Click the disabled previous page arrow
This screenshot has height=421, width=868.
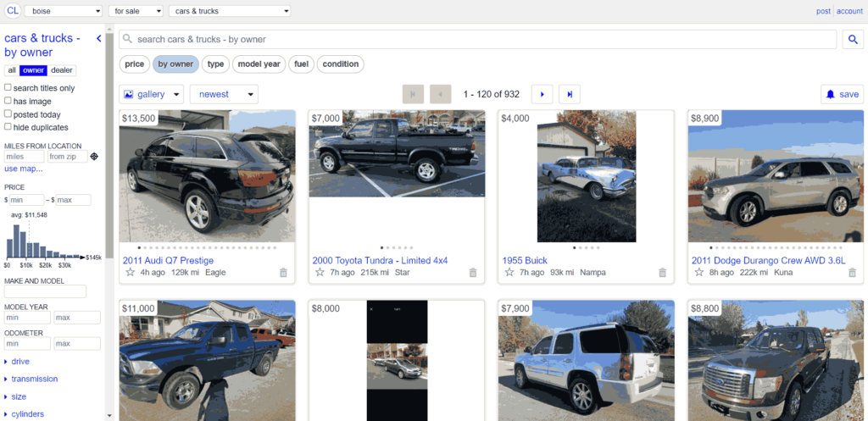[441, 95]
